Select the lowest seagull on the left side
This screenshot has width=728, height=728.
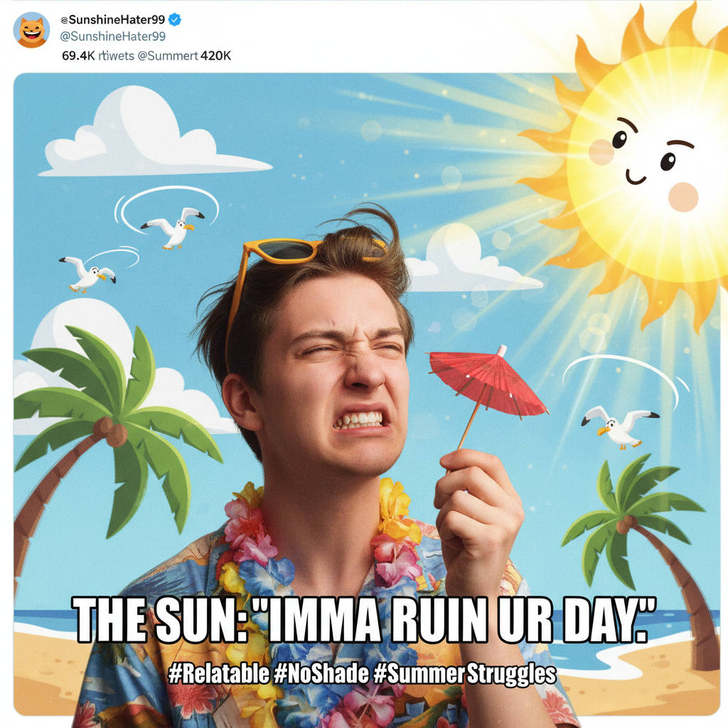tap(87, 274)
